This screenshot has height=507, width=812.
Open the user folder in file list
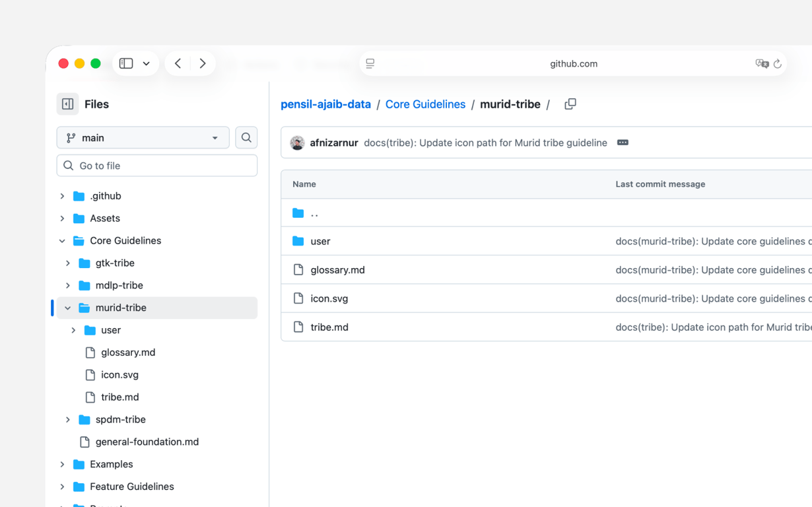pos(321,241)
